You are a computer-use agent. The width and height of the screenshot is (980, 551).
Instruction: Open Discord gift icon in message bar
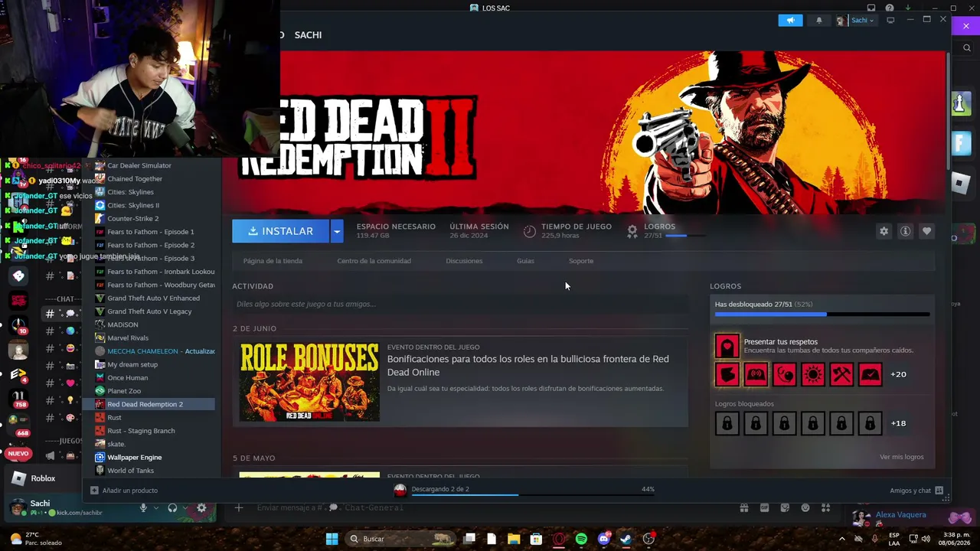coord(743,508)
